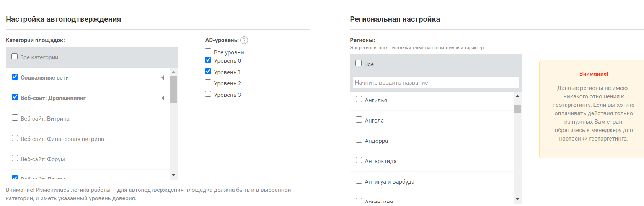Screen dimensions: 644x206
Task: Click the region name search field
Action: (436, 83)
